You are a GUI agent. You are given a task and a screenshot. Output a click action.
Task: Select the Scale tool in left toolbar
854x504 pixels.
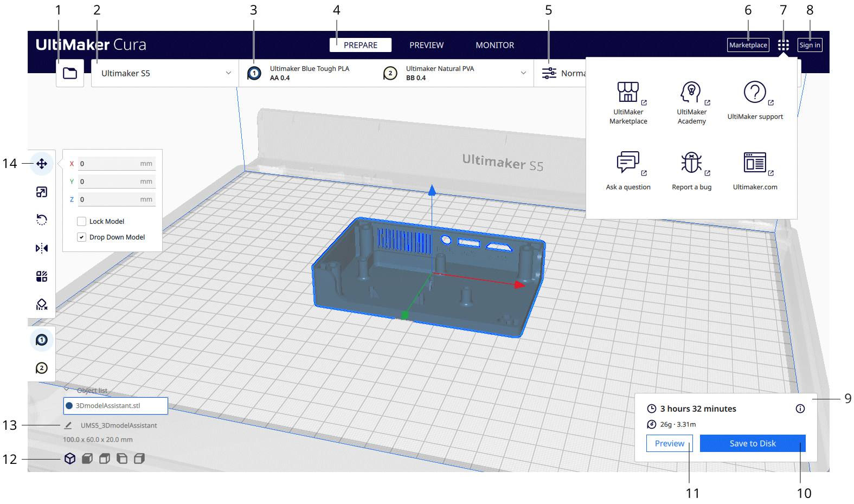coord(42,192)
